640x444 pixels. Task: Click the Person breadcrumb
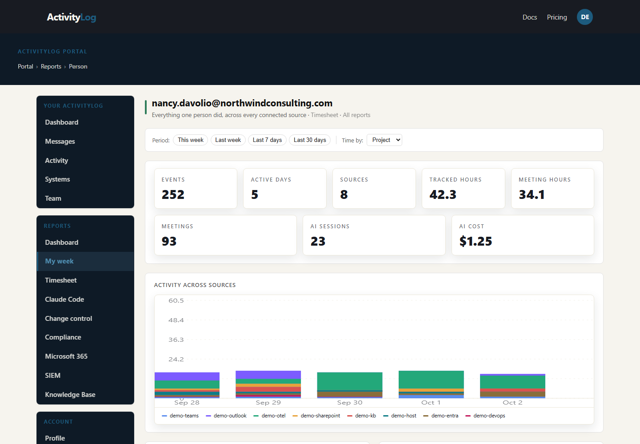[x=78, y=67]
